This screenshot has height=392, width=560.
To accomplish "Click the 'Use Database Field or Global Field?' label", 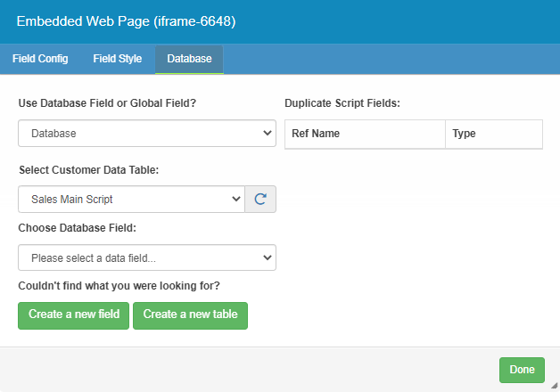I will point(107,103).
